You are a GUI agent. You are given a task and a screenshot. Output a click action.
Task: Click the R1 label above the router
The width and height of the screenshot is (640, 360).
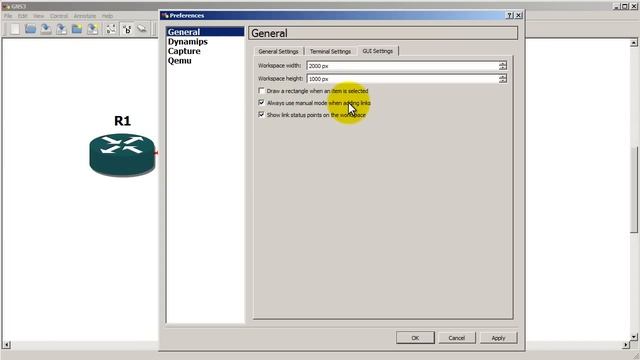pyautogui.click(x=122, y=121)
